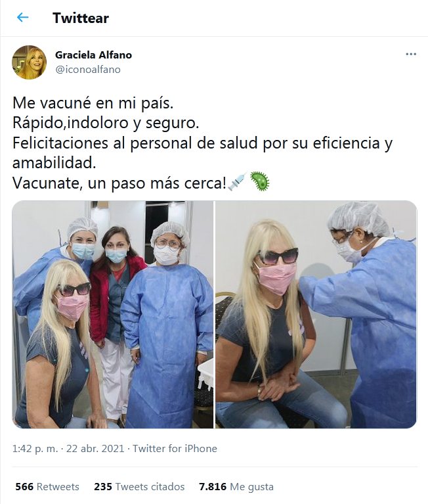Screen dimensions: 428x504
Task: Open the right vaccination photo
Action: 316,314
